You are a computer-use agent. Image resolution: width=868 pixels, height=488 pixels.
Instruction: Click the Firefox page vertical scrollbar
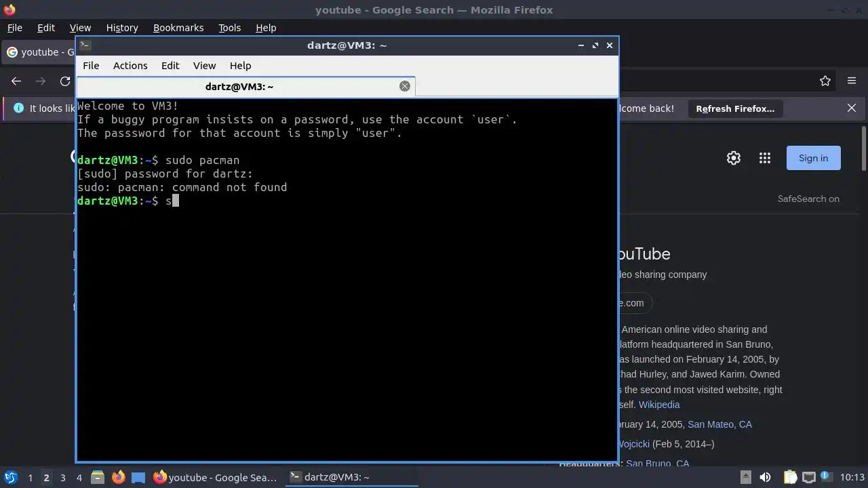[x=863, y=148]
